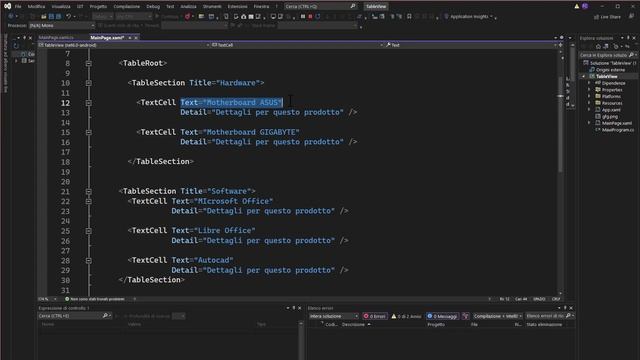Collapse the Microsoft Office TextCell line 22

tap(89, 201)
